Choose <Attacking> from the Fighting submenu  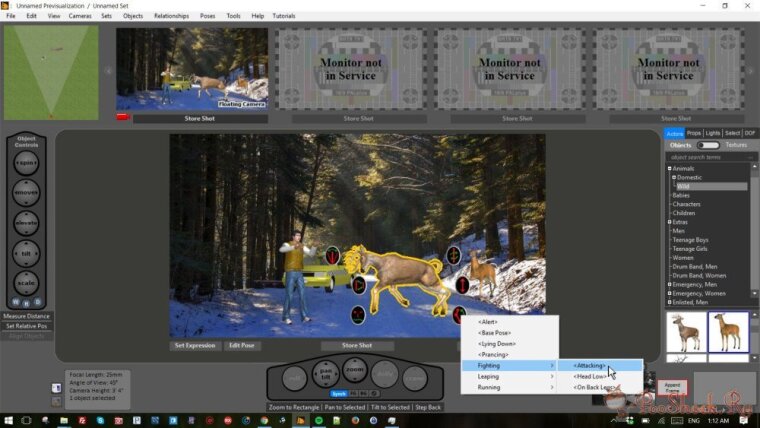click(590, 365)
